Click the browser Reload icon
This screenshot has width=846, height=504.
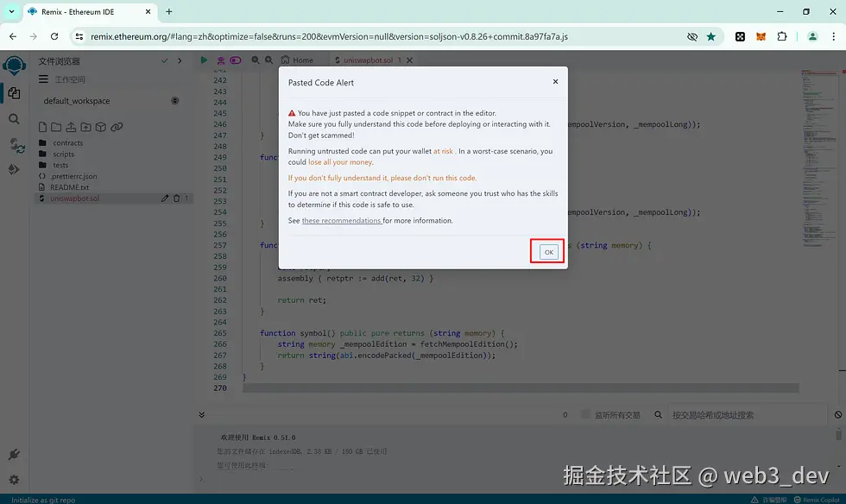54,37
